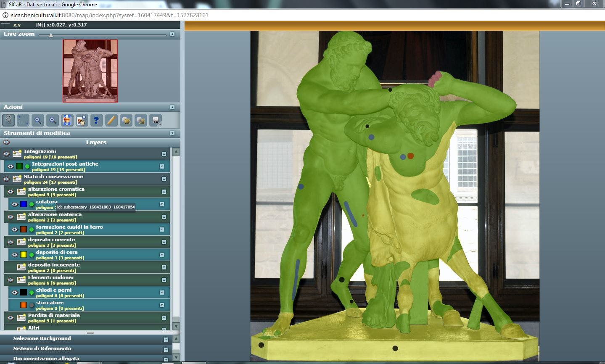The image size is (605, 364).
Task: Expand options of Integrazioni post-antiche
Action: coord(162,166)
